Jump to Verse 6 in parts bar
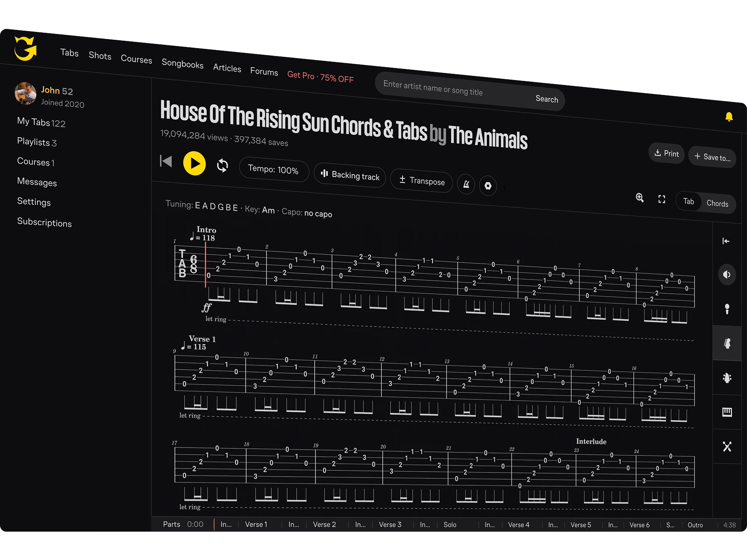The width and height of the screenshot is (747, 560). (x=640, y=525)
